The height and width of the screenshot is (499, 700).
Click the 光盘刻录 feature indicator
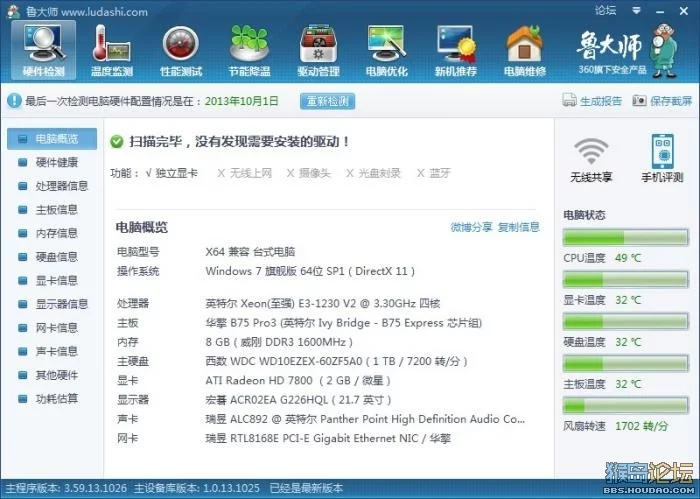tap(373, 173)
